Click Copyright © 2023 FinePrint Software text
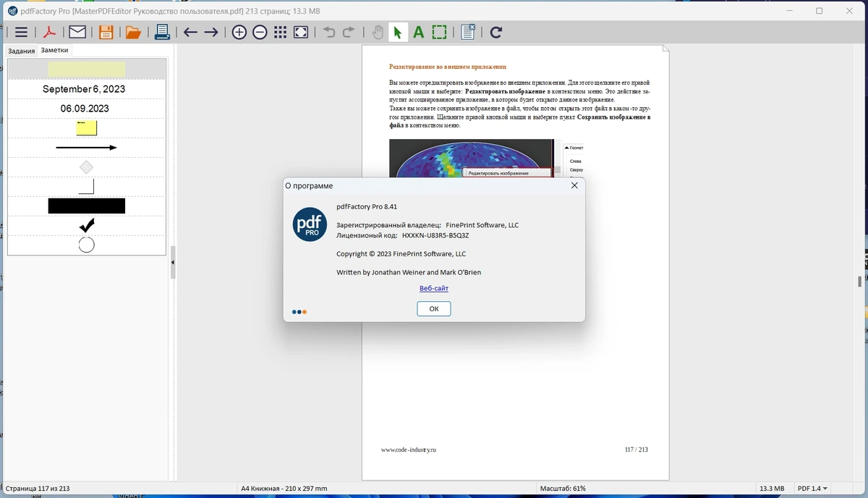The width and height of the screenshot is (868, 498). tap(401, 254)
